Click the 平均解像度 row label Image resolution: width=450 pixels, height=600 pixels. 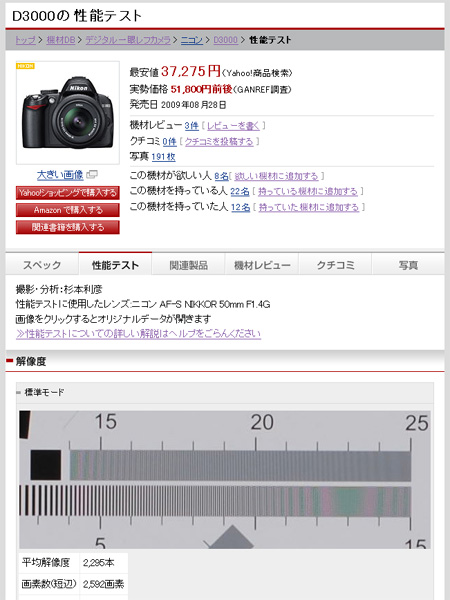[46, 563]
